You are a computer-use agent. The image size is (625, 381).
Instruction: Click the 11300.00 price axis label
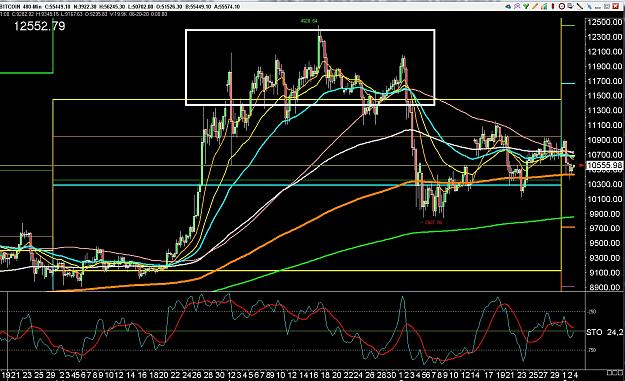[x=605, y=110]
